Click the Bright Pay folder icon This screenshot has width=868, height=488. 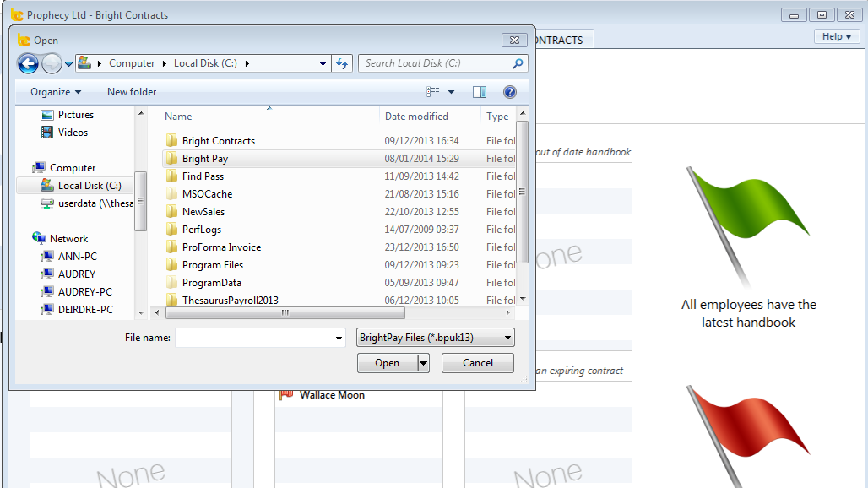pos(172,158)
